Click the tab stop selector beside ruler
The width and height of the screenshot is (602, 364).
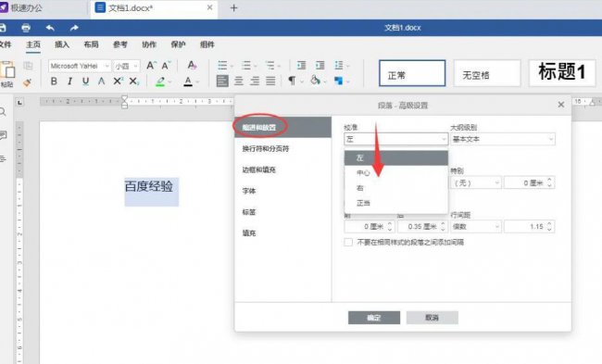(x=20, y=103)
